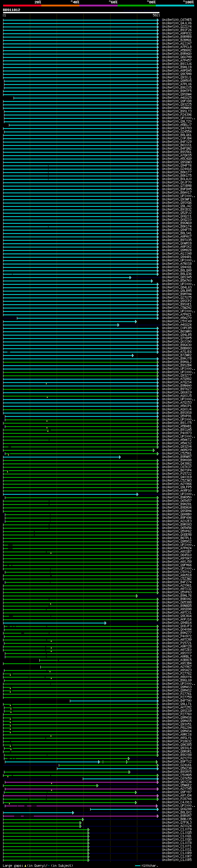The image size is (197, 868).
Task: Select the UniRef100_P24396 label
Action: coord(176,115)
